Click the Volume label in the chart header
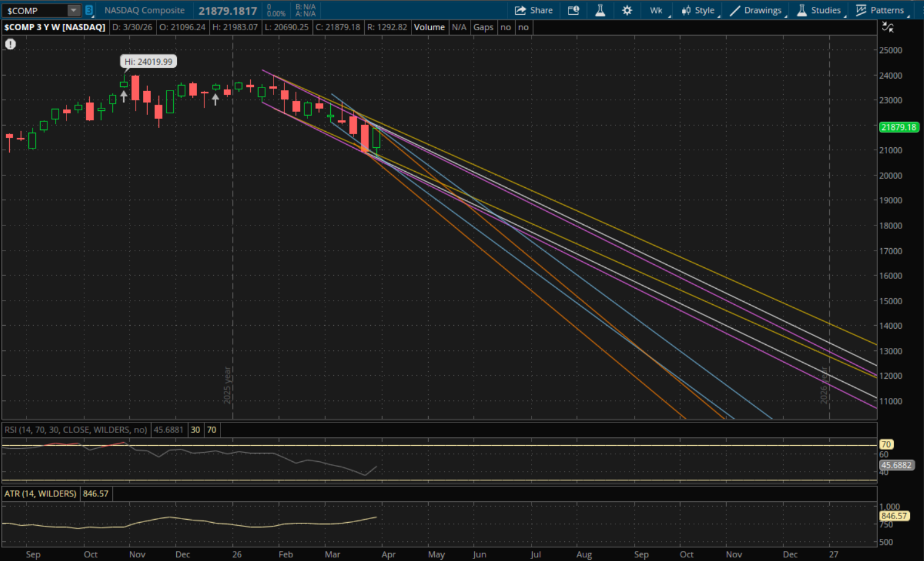 tap(429, 27)
